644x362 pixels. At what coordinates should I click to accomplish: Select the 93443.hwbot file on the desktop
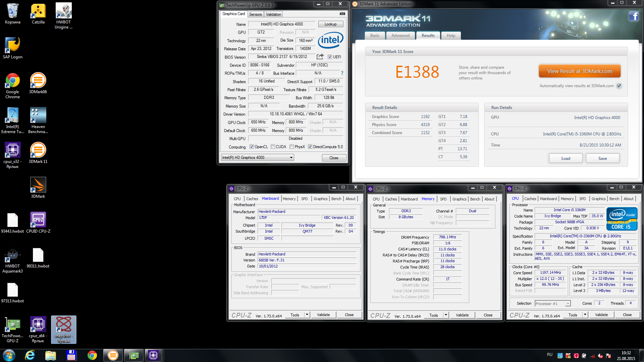12,223
